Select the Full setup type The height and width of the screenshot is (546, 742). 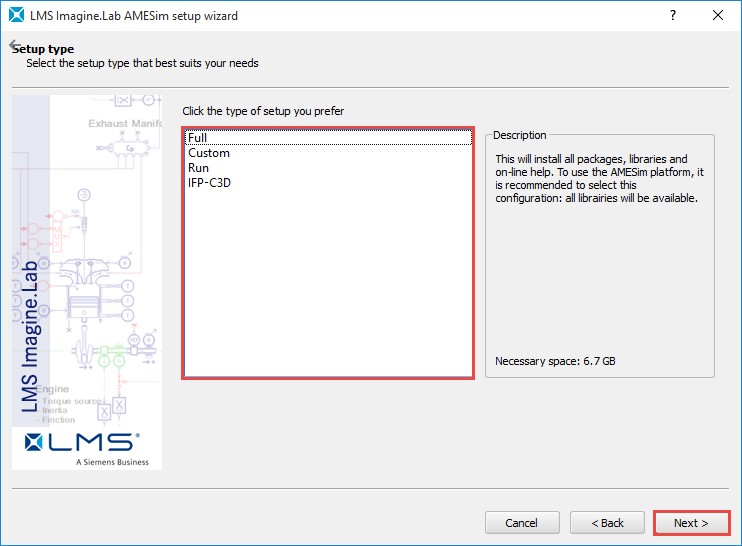[x=198, y=138]
